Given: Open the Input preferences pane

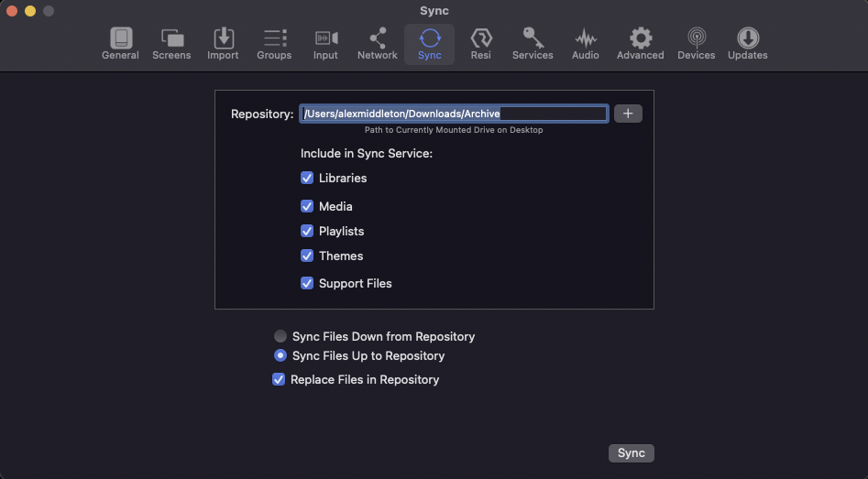Looking at the screenshot, I should click(325, 44).
